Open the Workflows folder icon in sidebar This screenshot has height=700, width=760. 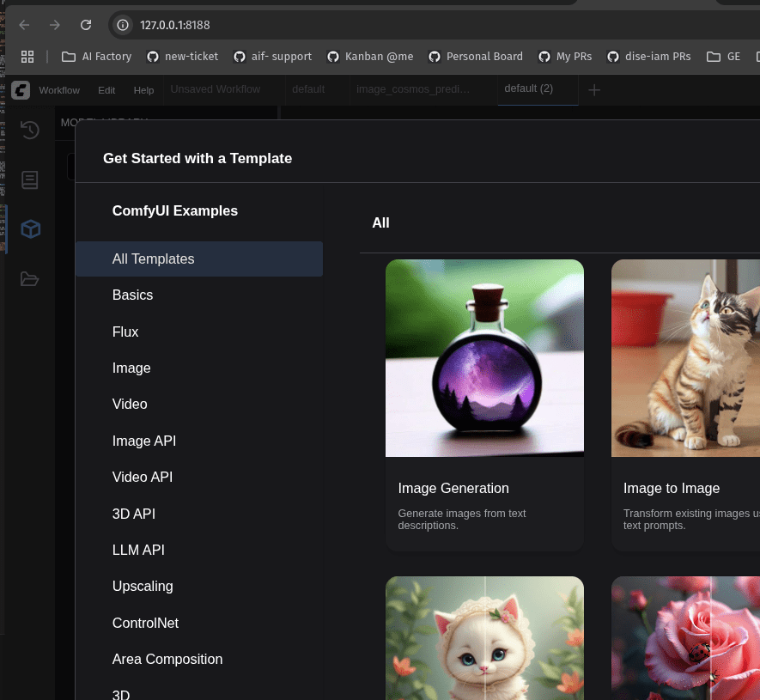[29, 278]
